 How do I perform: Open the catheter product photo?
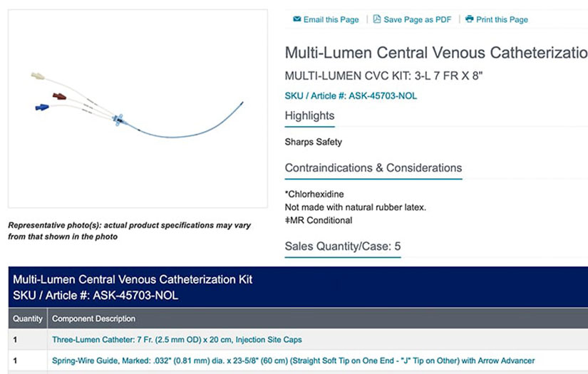coord(138,109)
